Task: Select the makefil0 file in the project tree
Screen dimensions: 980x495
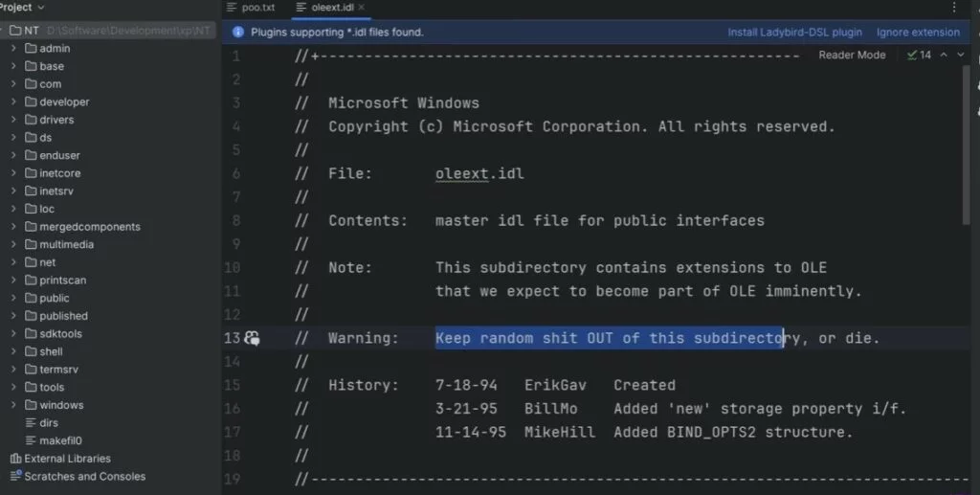Action: pyautogui.click(x=60, y=440)
